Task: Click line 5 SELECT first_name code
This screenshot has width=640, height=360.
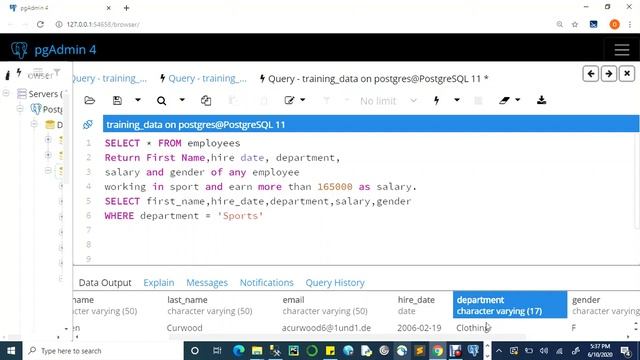Action: click(258, 201)
